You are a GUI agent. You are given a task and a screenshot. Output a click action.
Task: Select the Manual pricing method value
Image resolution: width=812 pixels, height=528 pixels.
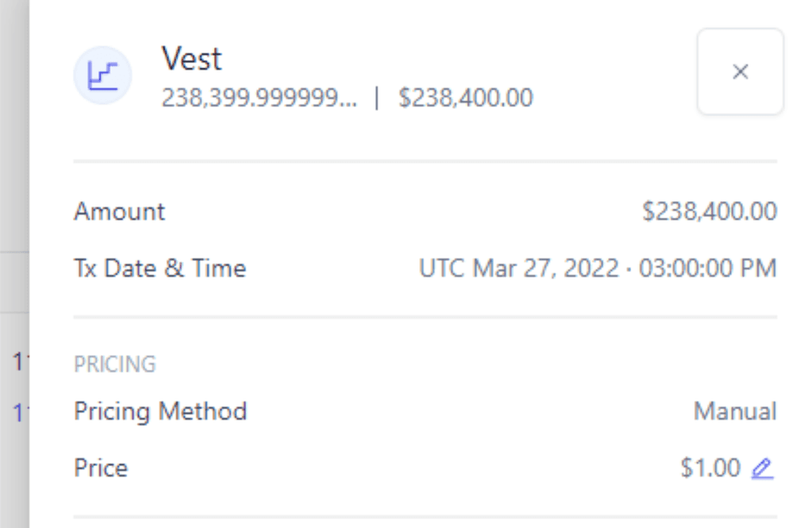point(735,411)
